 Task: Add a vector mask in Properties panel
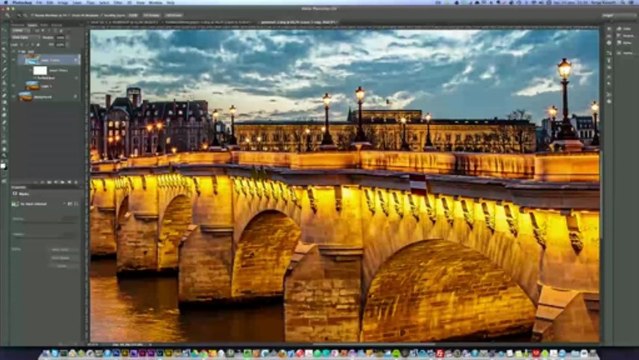76,204
